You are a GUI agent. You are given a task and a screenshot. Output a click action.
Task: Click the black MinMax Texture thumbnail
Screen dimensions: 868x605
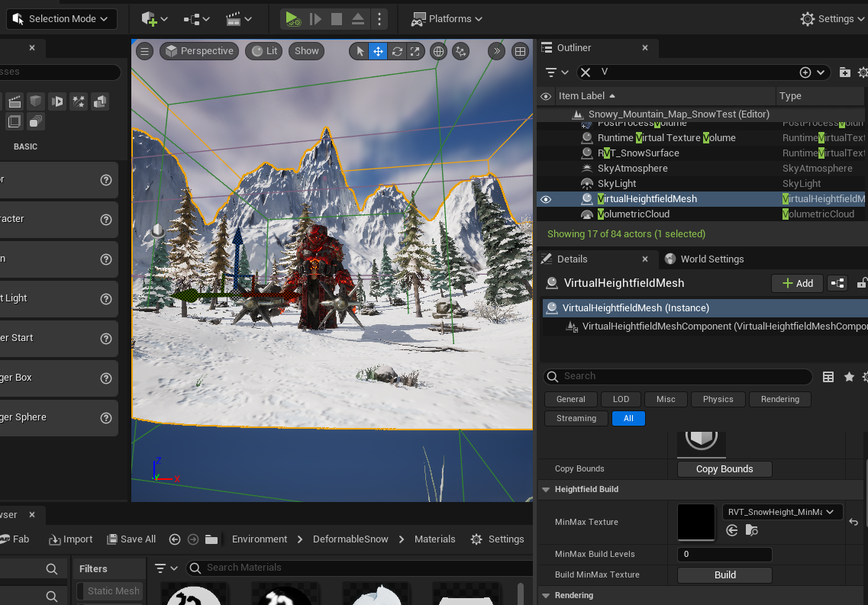pos(696,522)
